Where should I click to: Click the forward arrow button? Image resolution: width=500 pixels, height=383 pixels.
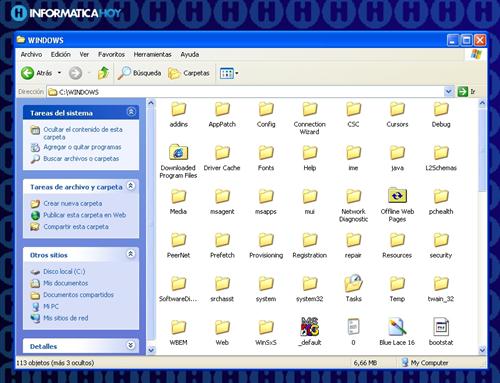[x=75, y=73]
